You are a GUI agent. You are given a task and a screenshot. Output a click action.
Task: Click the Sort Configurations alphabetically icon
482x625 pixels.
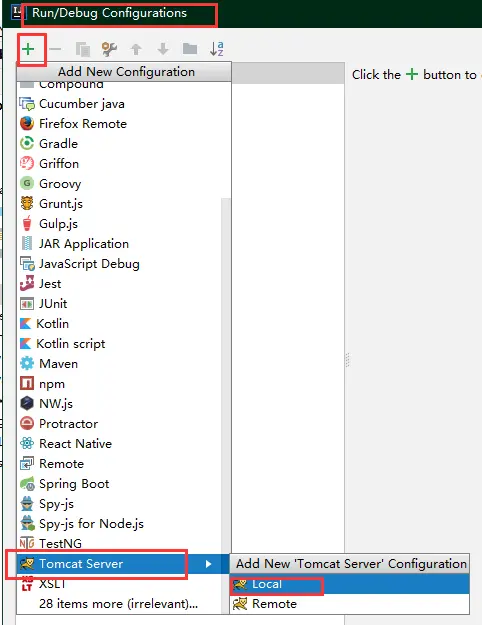216,49
